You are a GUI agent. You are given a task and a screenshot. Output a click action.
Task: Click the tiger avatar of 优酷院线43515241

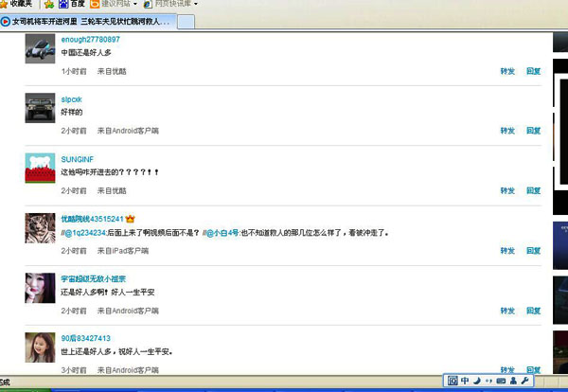(39, 227)
